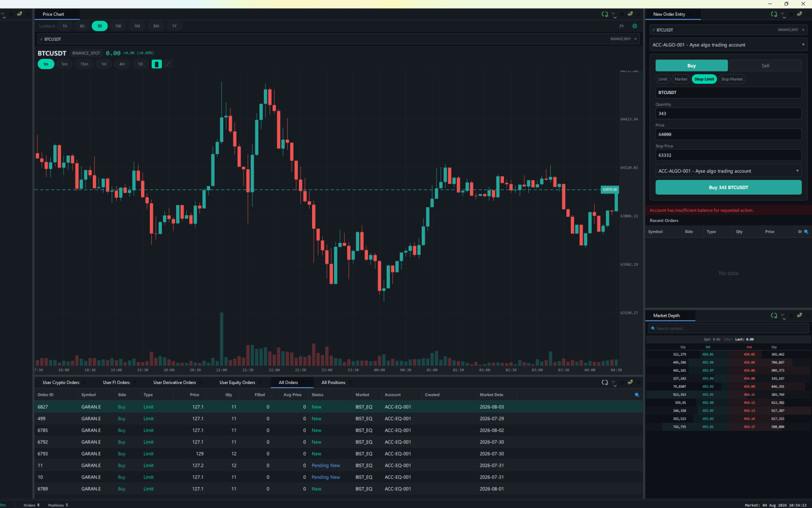This screenshot has height=508, width=812.
Task: Remove BTCUSDT symbol chip in the New Order Entry panel
Action: pyautogui.click(x=803, y=30)
